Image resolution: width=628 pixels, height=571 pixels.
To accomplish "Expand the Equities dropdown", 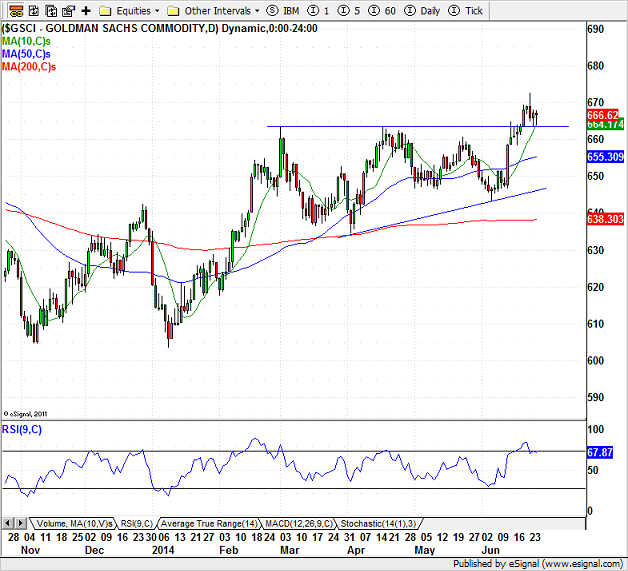I will point(157,11).
